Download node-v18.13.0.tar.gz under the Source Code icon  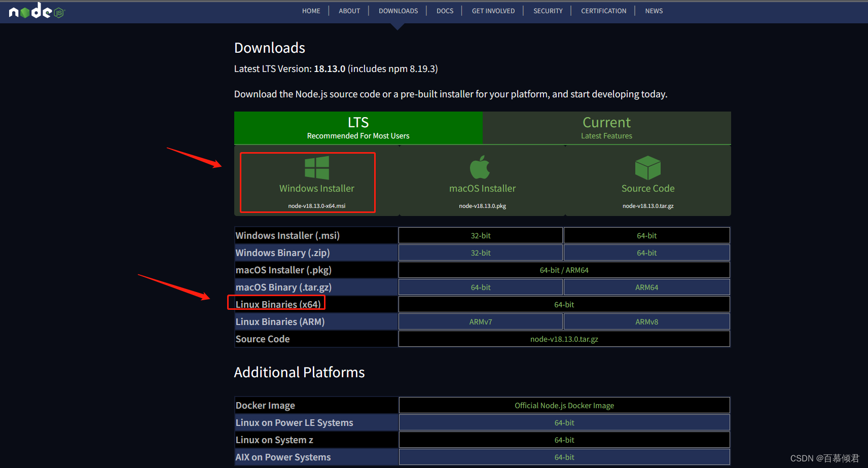648,206
